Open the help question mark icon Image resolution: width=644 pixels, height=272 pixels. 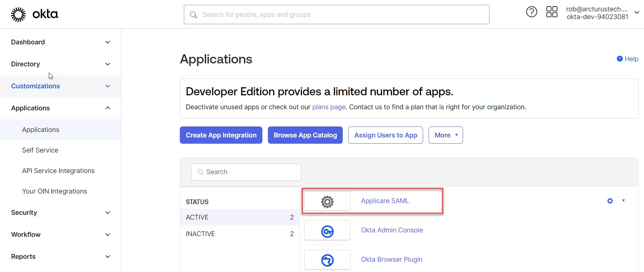coord(531,12)
